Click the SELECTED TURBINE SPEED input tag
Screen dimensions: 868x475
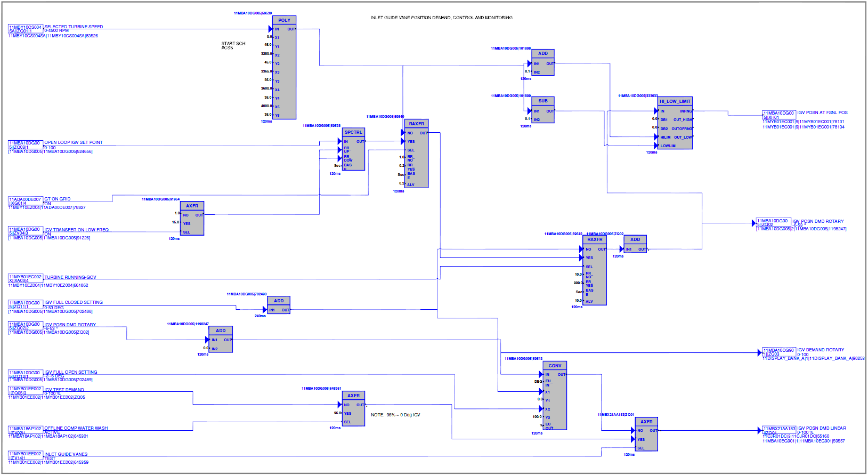(74, 27)
